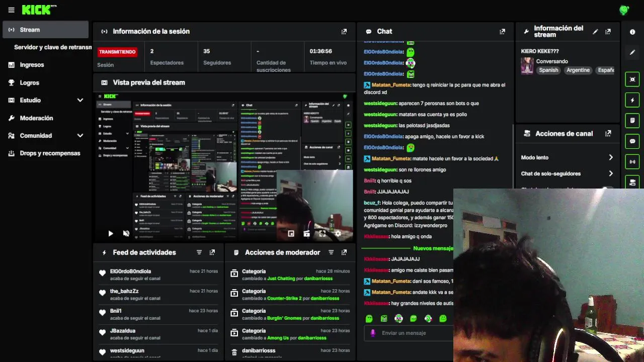Enable mini-player mode on stream preview
This screenshot has width=644, height=362.
(x=291, y=233)
